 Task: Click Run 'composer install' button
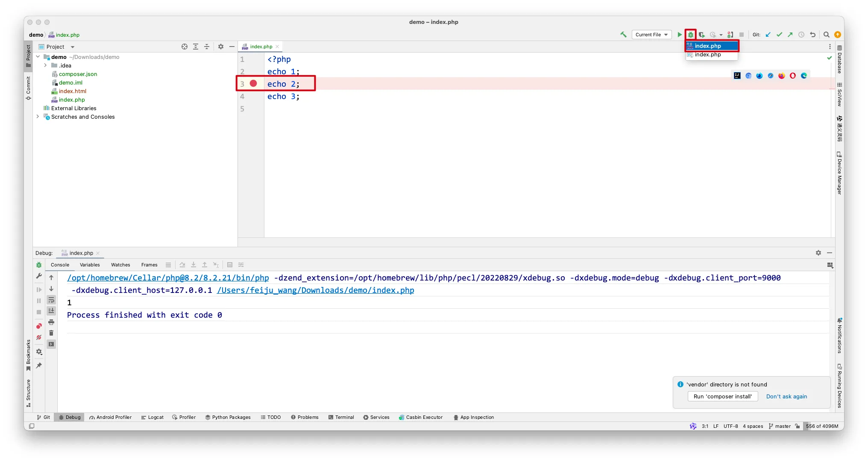(722, 396)
